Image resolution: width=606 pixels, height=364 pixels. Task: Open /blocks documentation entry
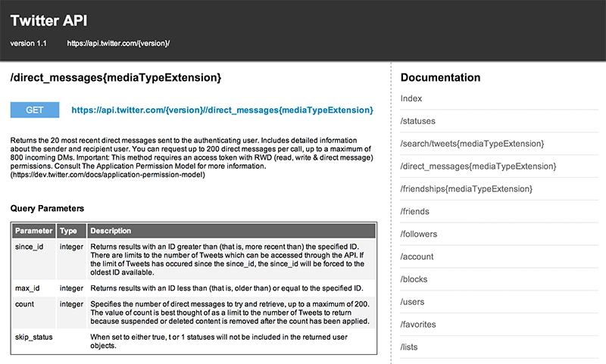414,279
